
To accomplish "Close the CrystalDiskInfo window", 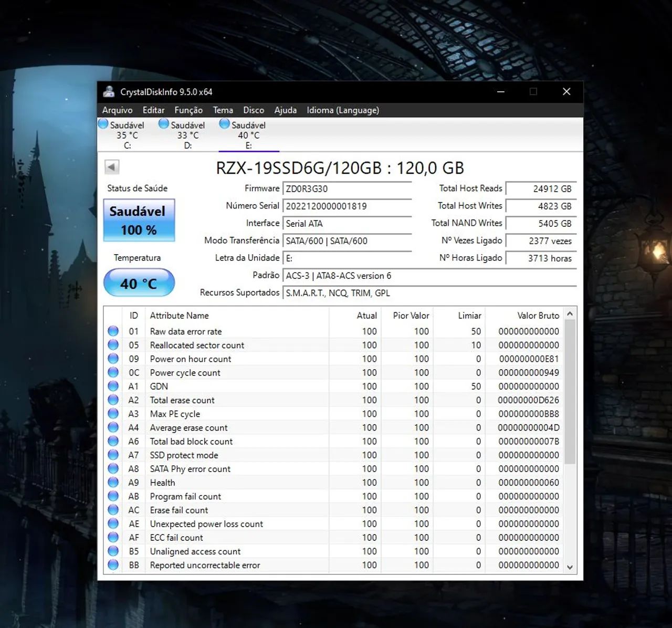I will [566, 92].
